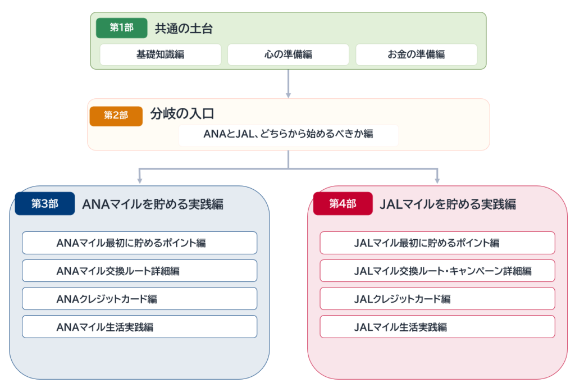Select the JALマイルを貯める実践編 heading
The height and width of the screenshot is (392, 575).
(448, 204)
